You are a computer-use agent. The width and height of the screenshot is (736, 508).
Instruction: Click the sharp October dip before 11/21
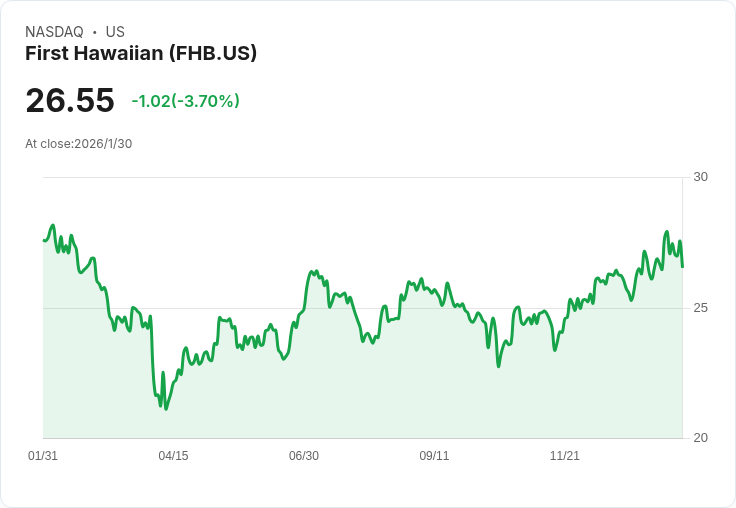click(498, 366)
